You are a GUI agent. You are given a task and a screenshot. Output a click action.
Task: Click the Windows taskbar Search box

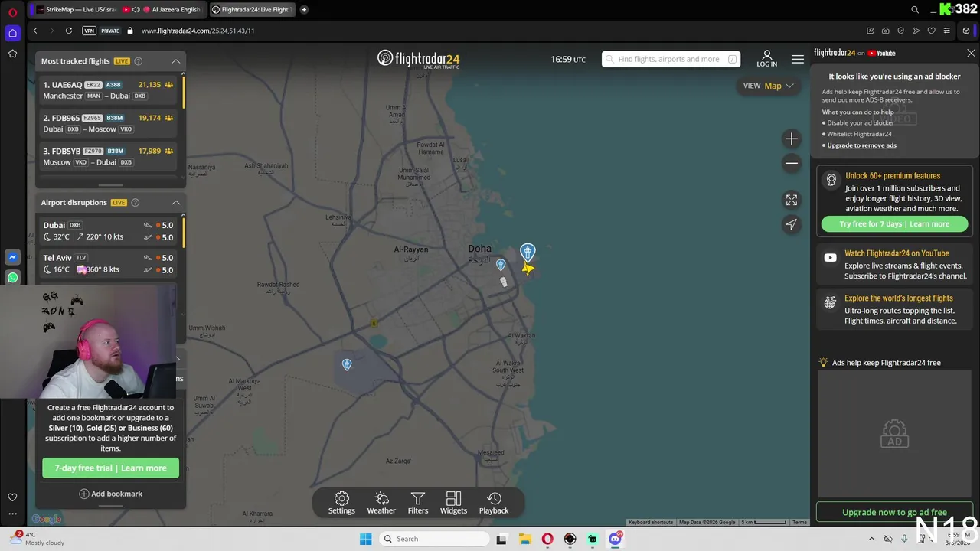click(x=434, y=539)
